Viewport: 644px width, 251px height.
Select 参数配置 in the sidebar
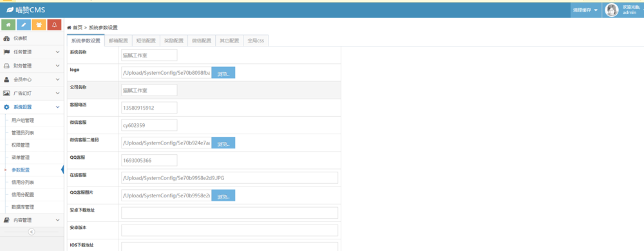tap(21, 170)
